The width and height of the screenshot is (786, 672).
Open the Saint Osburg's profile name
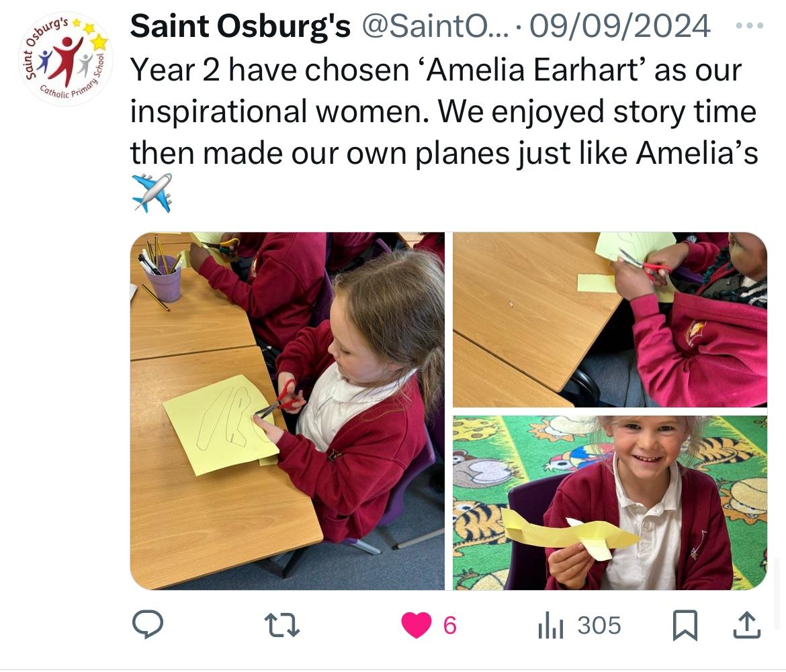pos(240,26)
